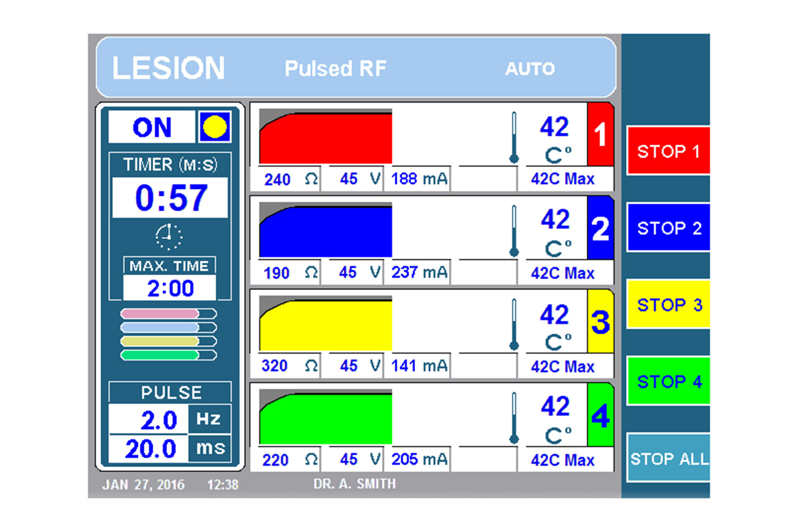Select the yellow channel 3 number badge
Screen dimensions: 798x532
click(600, 322)
